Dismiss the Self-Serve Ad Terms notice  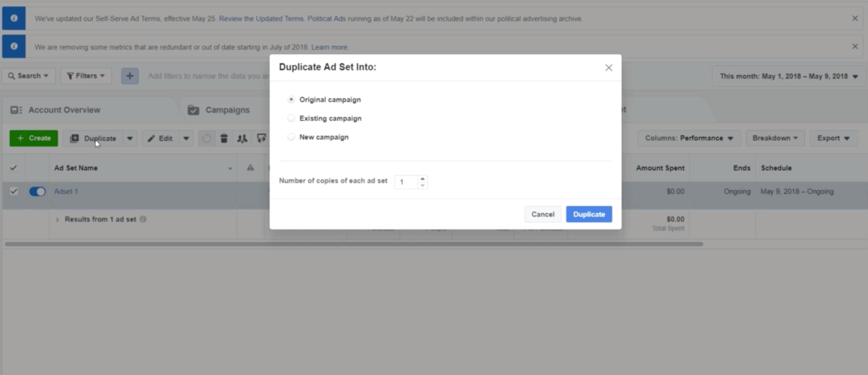pos(855,18)
